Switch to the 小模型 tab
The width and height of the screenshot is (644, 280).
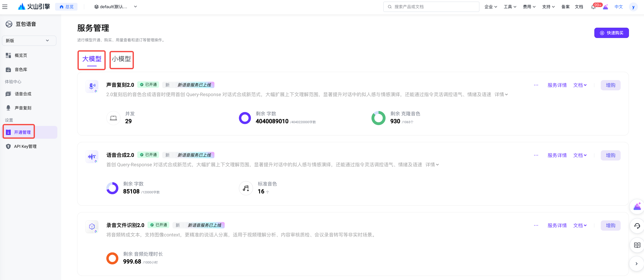point(121,59)
